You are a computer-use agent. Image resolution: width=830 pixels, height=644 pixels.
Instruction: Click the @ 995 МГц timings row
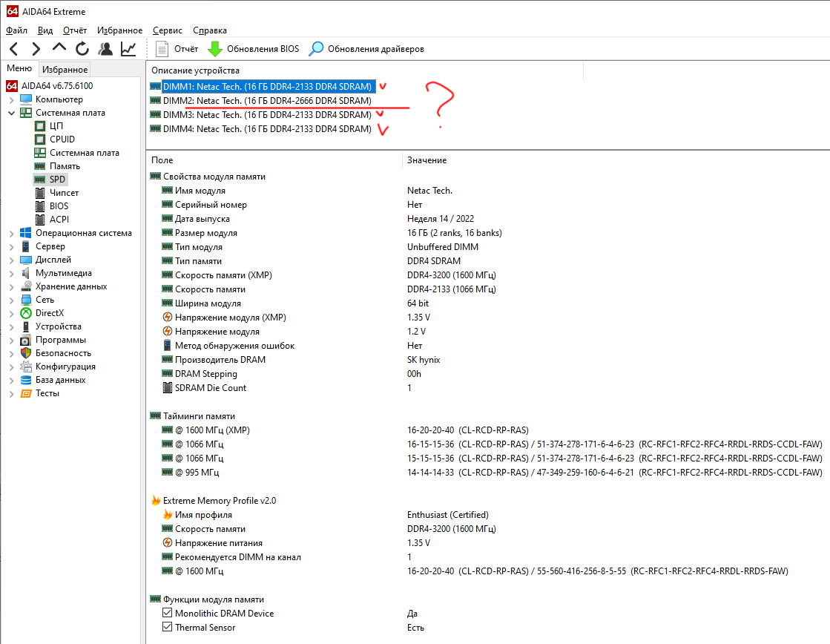[191, 473]
